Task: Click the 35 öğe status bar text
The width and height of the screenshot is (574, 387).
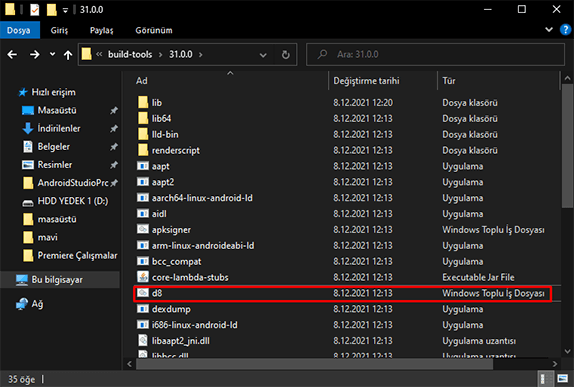Action: pos(22,379)
